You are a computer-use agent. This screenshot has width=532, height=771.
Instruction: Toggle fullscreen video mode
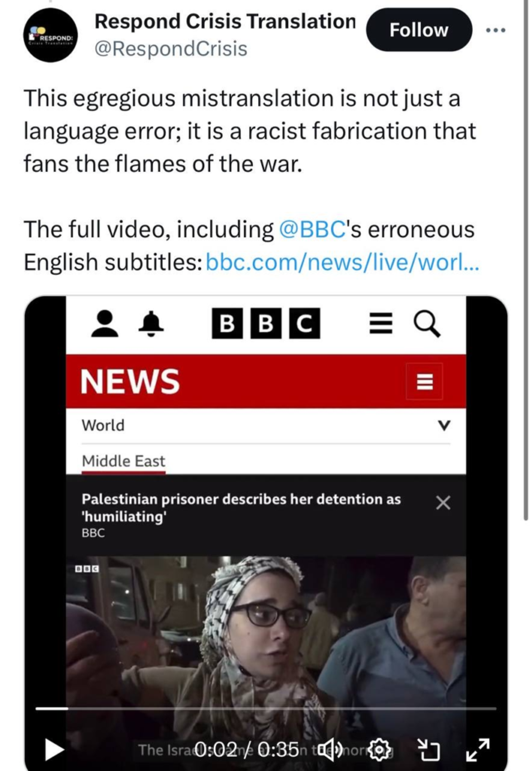tap(478, 749)
